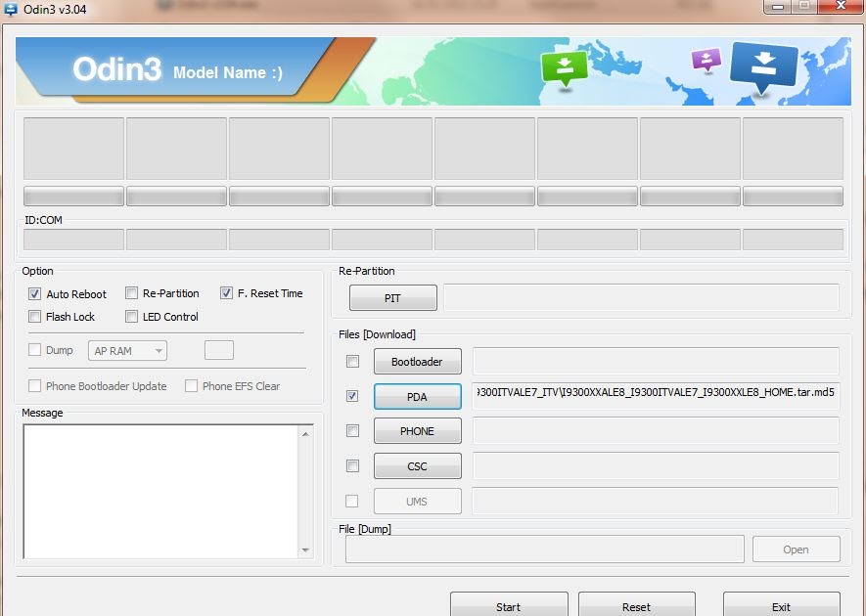Screen dimensions: 866x616
Task: Turn on LED Control option
Action: click(x=131, y=316)
